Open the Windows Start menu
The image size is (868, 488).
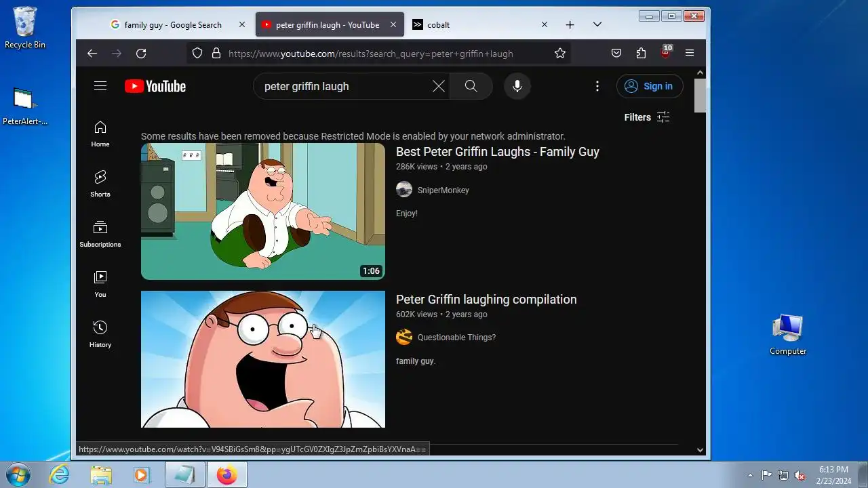tap(18, 475)
